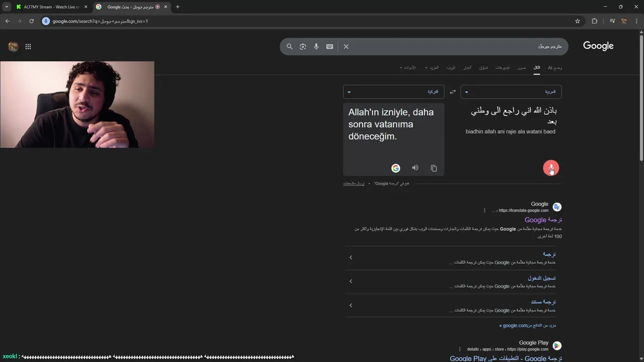Open the ترجمة sitelink

(549, 254)
